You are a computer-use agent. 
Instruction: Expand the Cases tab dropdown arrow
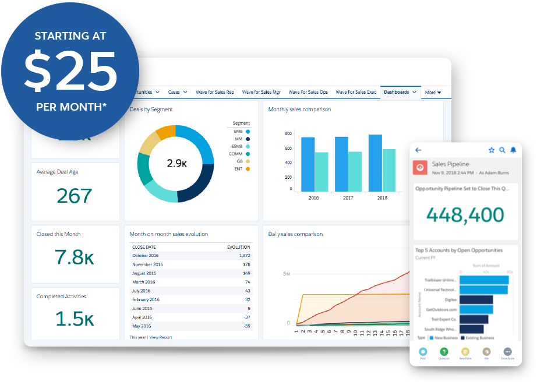(185, 92)
